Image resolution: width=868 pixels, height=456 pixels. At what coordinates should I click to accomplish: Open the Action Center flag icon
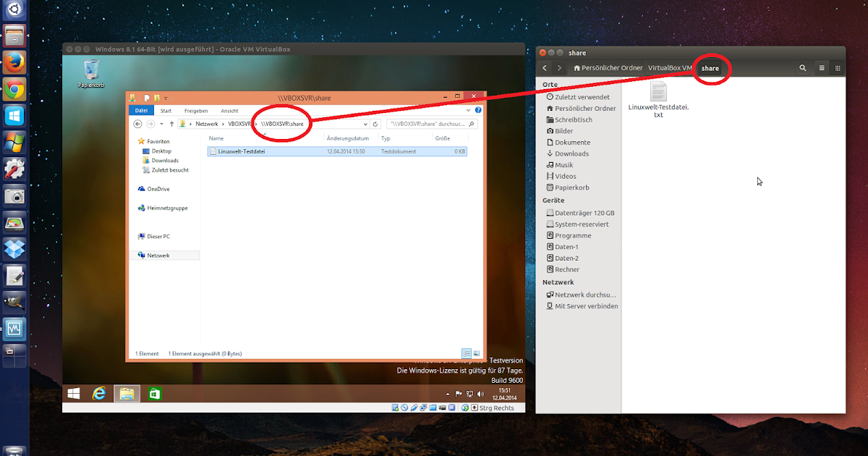pyautogui.click(x=459, y=394)
